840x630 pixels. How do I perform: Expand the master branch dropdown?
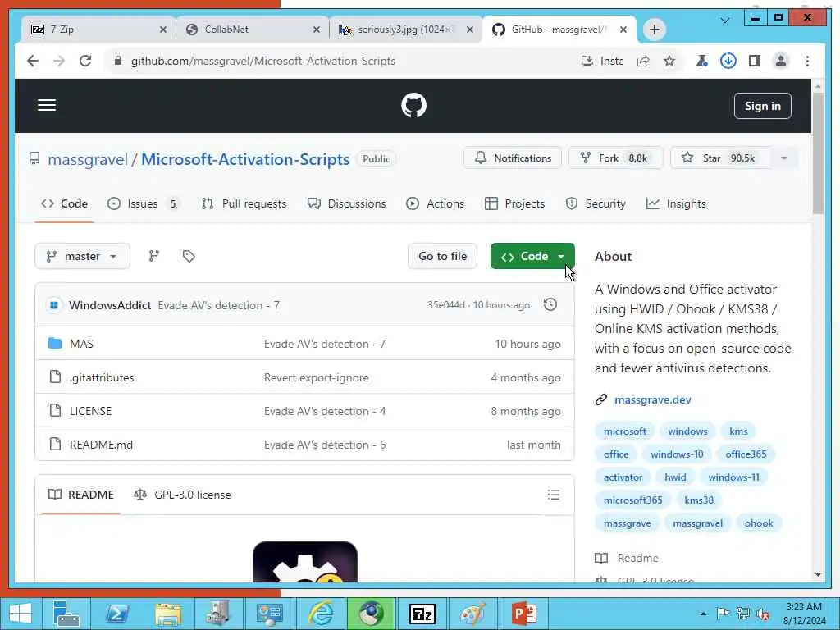coord(82,256)
